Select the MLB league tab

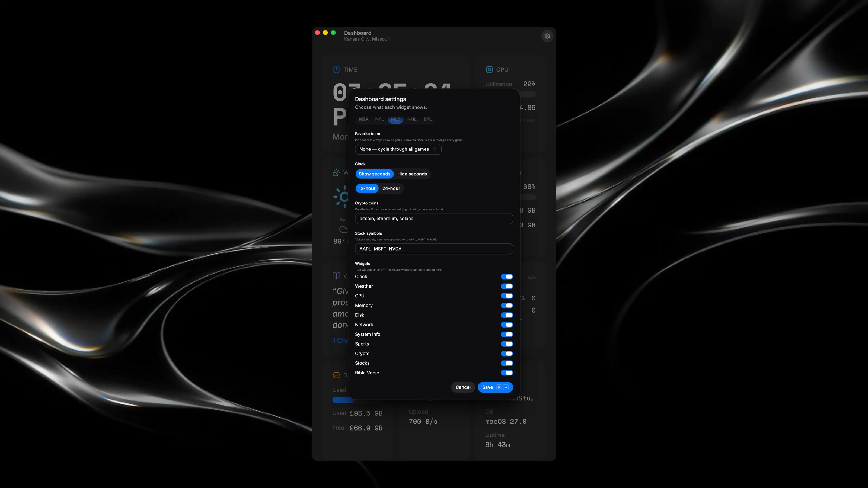(395, 119)
